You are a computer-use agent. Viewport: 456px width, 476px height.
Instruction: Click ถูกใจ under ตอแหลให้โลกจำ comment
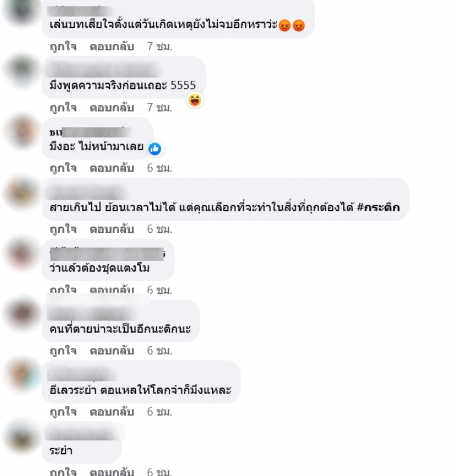[63, 412]
